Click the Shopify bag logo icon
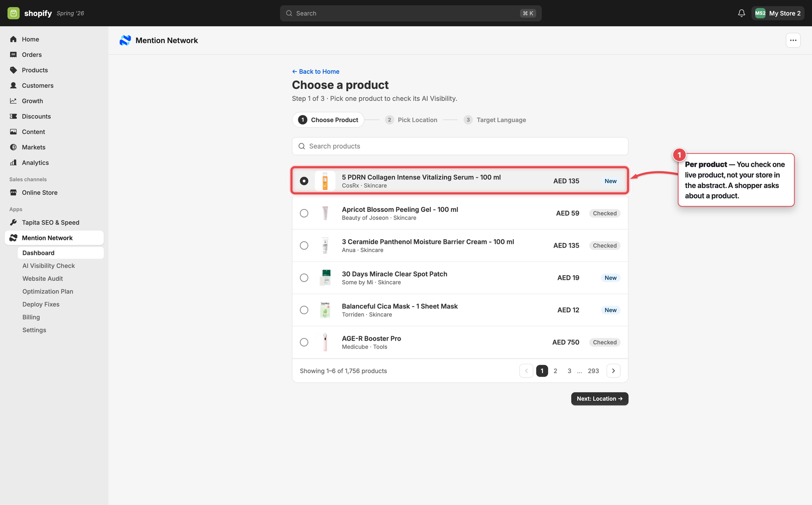 [x=13, y=13]
